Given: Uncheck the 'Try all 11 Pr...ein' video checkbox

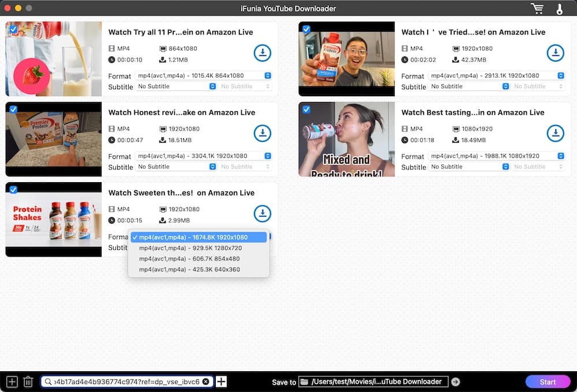Looking at the screenshot, I should (x=13, y=29).
